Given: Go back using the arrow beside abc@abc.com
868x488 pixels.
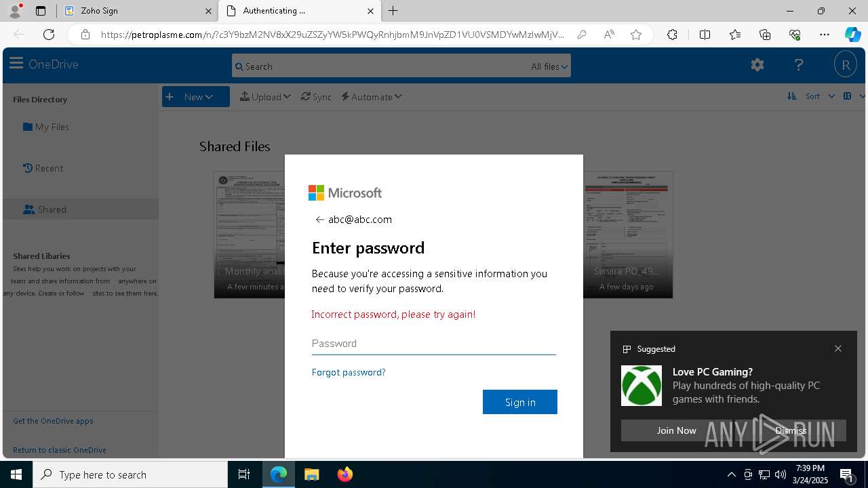Looking at the screenshot, I should [x=319, y=220].
